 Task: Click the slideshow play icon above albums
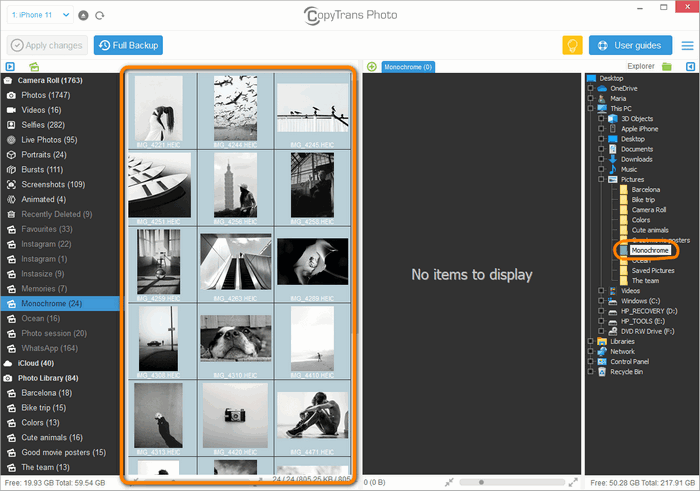coord(10,67)
